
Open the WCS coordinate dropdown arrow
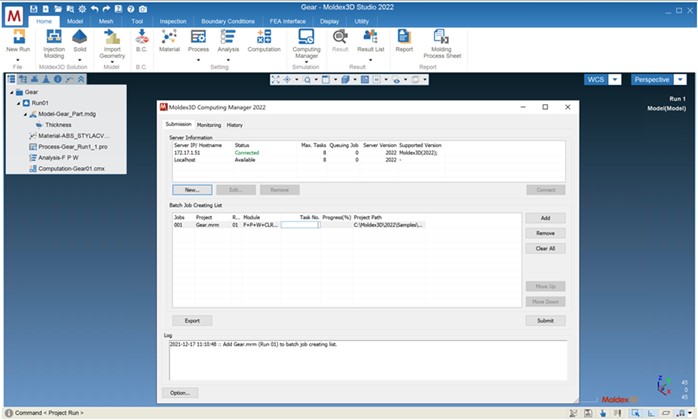614,80
